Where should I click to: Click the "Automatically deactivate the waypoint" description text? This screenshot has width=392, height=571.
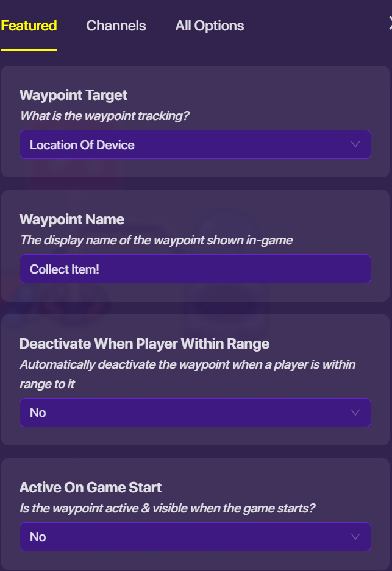click(187, 364)
